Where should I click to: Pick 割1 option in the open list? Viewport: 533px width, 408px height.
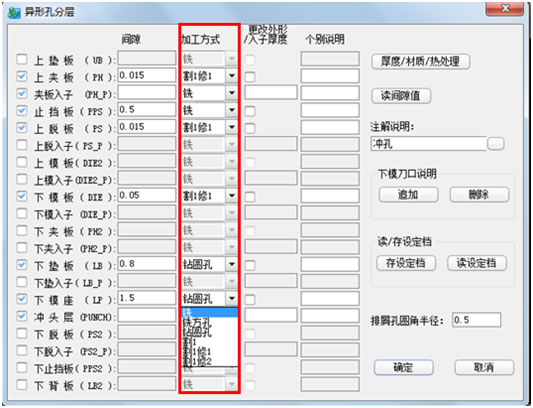(190, 342)
